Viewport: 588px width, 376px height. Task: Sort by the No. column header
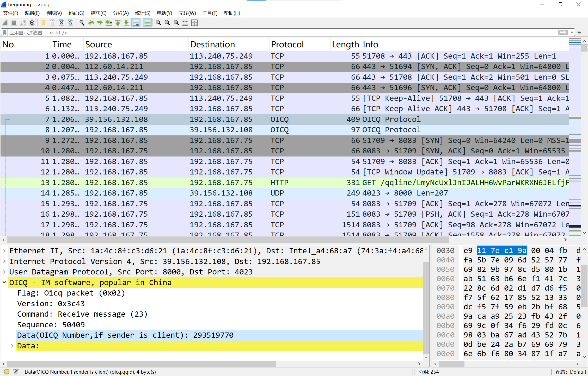tap(26, 45)
